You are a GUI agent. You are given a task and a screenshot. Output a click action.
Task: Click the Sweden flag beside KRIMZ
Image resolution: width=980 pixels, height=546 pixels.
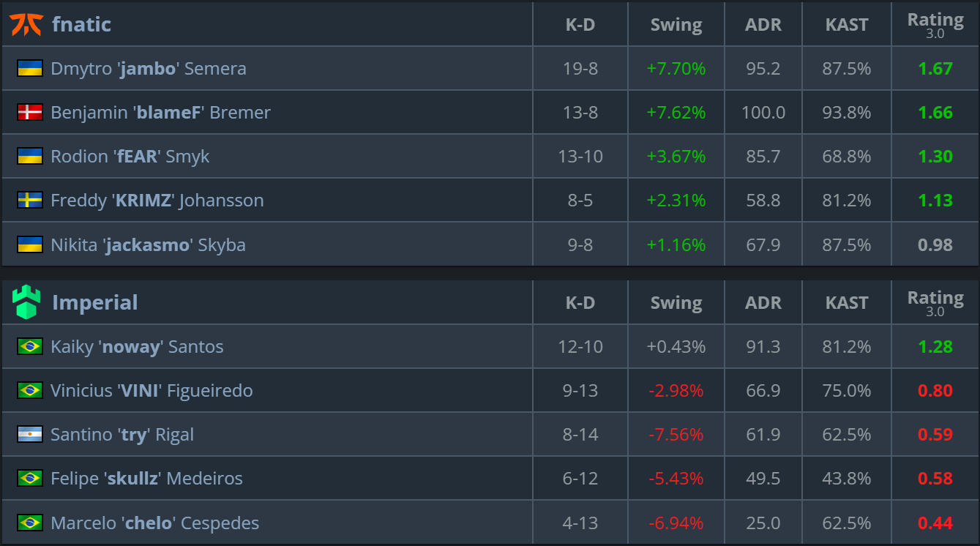[x=30, y=201]
